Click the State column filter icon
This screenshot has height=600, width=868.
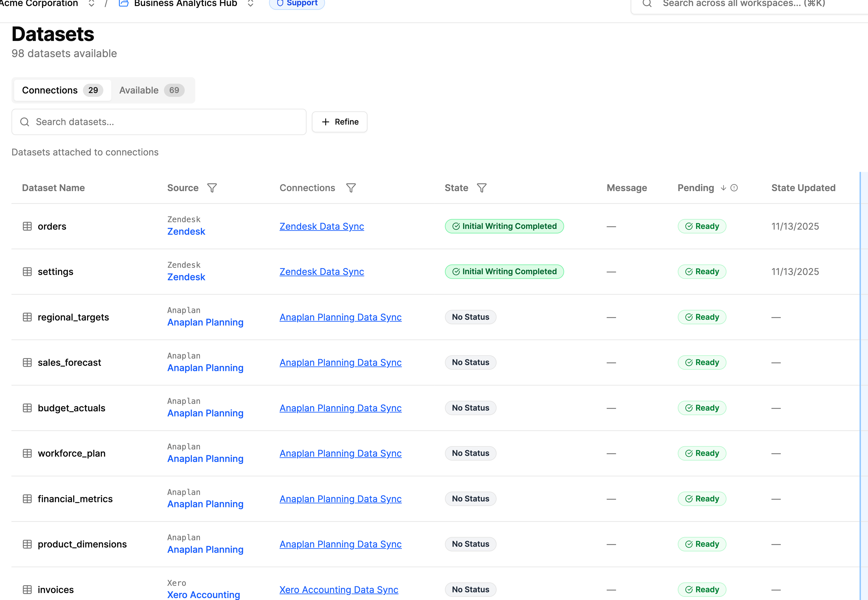(x=482, y=188)
